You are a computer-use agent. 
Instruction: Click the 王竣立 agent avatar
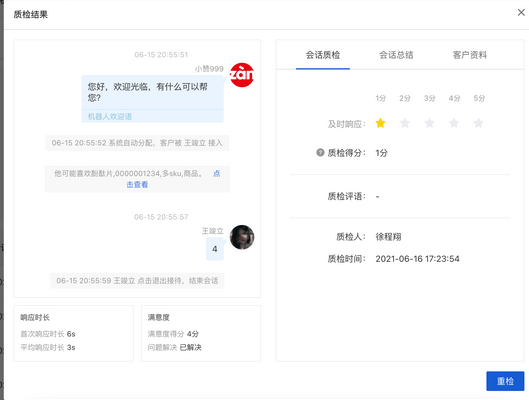tap(242, 237)
